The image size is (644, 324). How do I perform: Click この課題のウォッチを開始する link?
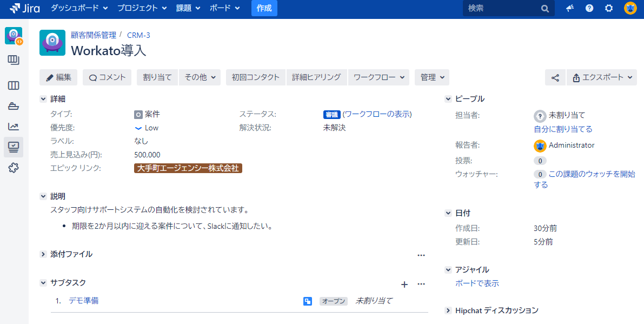click(585, 180)
